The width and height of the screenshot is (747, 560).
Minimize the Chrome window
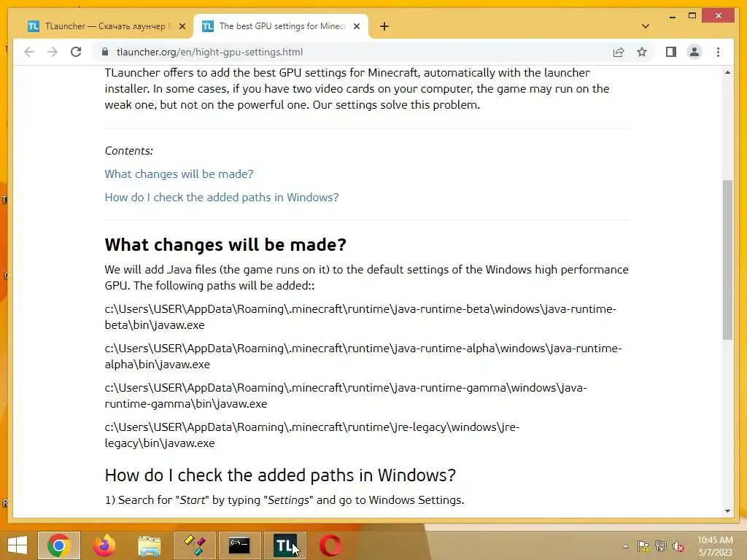coord(672,16)
